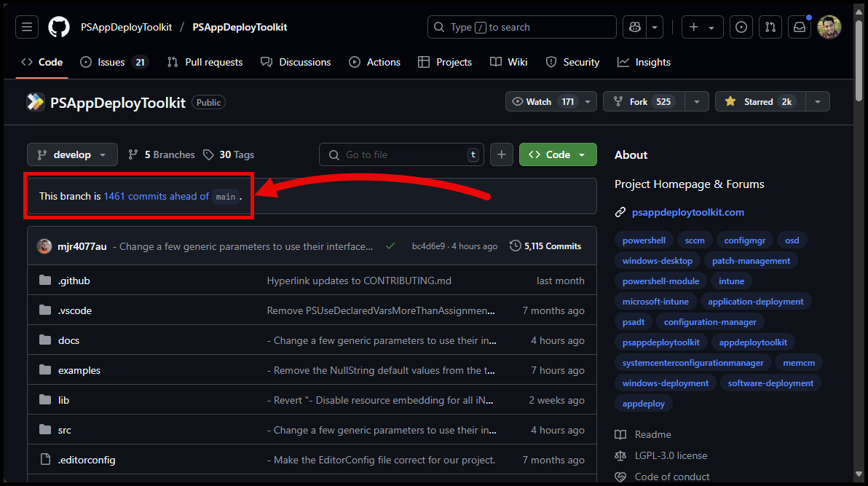Switch to the Insights tab
Image resolution: width=868 pixels, height=486 pixels.
[644, 62]
